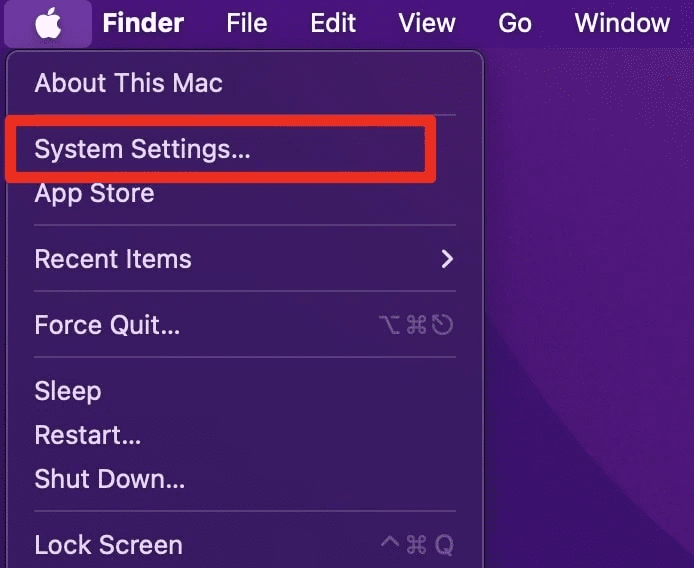This screenshot has width=694, height=568.
Task: Open the Edit menu
Action: tap(333, 23)
